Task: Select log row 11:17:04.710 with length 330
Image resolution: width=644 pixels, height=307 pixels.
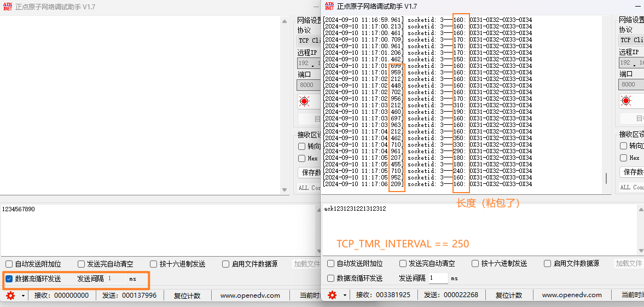Action: pyautogui.click(x=427, y=144)
